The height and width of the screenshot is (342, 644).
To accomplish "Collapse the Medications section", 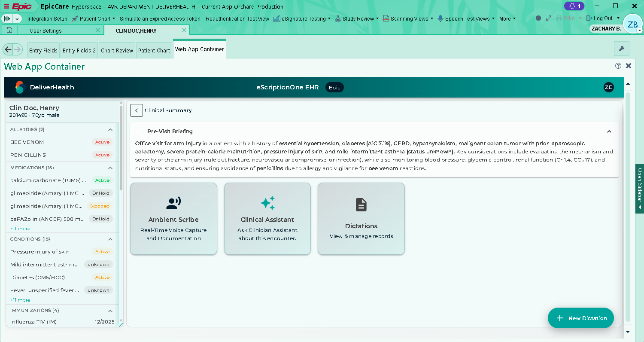I will (x=110, y=168).
